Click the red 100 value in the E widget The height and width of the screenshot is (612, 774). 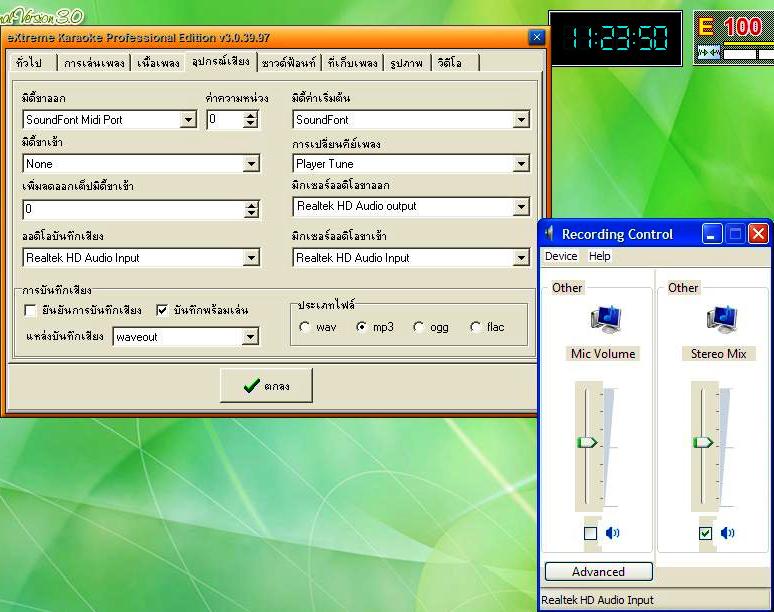pos(743,27)
